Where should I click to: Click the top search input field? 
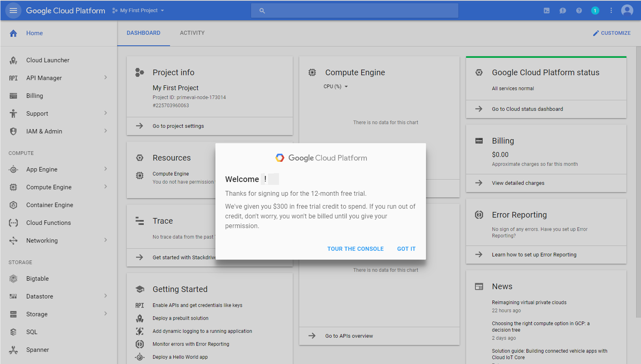point(355,11)
